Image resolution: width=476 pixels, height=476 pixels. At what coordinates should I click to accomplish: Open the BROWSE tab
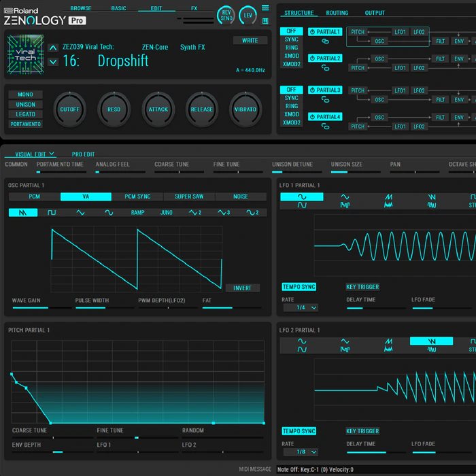click(x=81, y=8)
